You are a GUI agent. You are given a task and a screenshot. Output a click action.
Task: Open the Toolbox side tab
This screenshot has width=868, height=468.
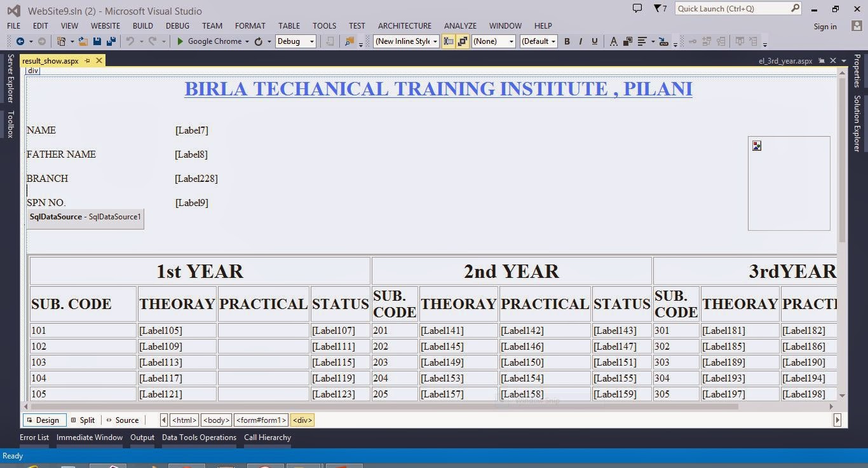coord(10,124)
